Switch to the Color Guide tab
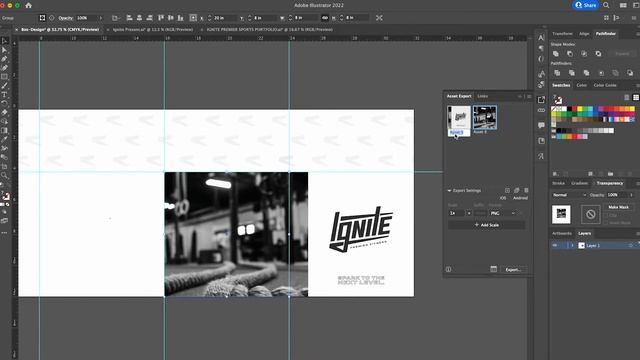 click(605, 85)
